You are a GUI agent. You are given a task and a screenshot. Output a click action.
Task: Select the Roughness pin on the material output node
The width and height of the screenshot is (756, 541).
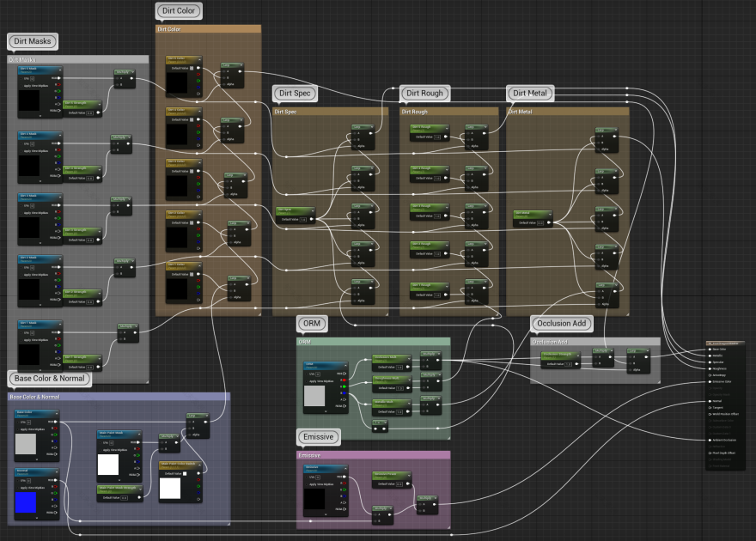tap(710, 368)
